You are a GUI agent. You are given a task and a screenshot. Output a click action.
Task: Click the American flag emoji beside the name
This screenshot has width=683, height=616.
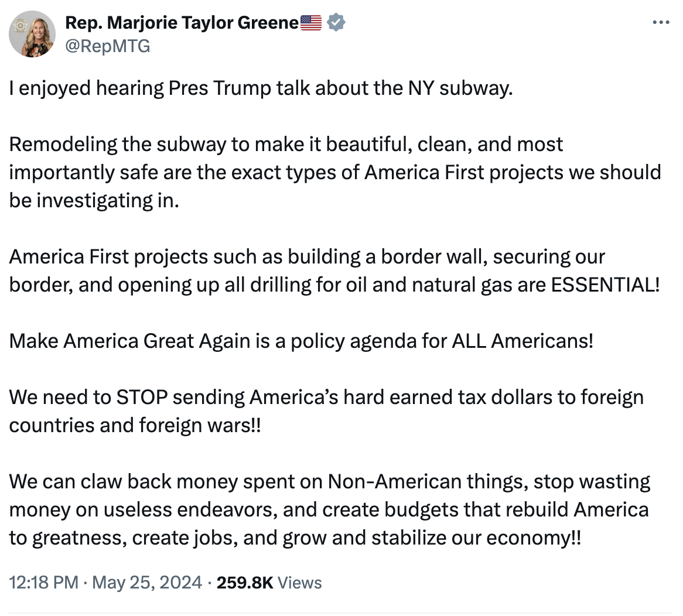311,23
